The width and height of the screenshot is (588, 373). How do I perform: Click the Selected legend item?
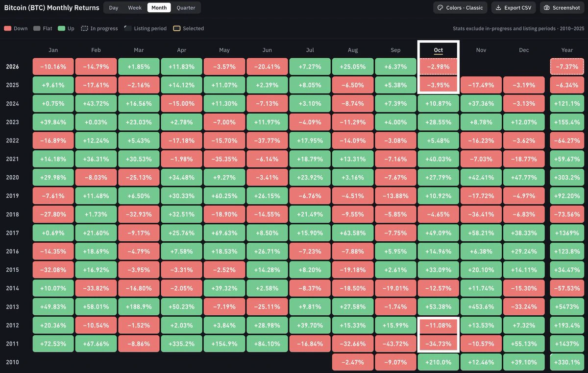(x=188, y=28)
